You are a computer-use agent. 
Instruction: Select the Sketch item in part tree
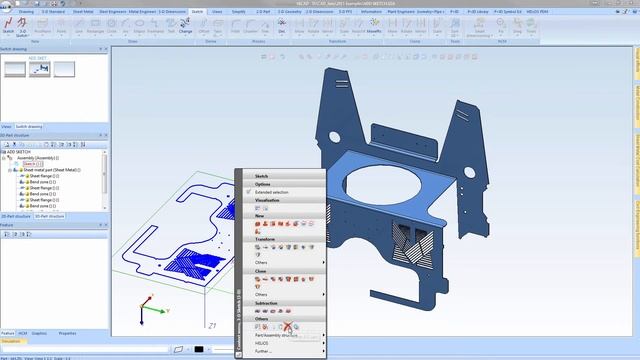(x=32, y=164)
